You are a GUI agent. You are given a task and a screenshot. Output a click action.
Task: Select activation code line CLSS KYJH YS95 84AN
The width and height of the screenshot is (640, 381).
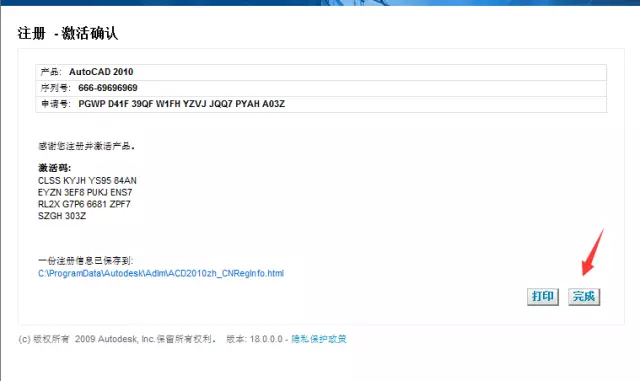point(87,180)
